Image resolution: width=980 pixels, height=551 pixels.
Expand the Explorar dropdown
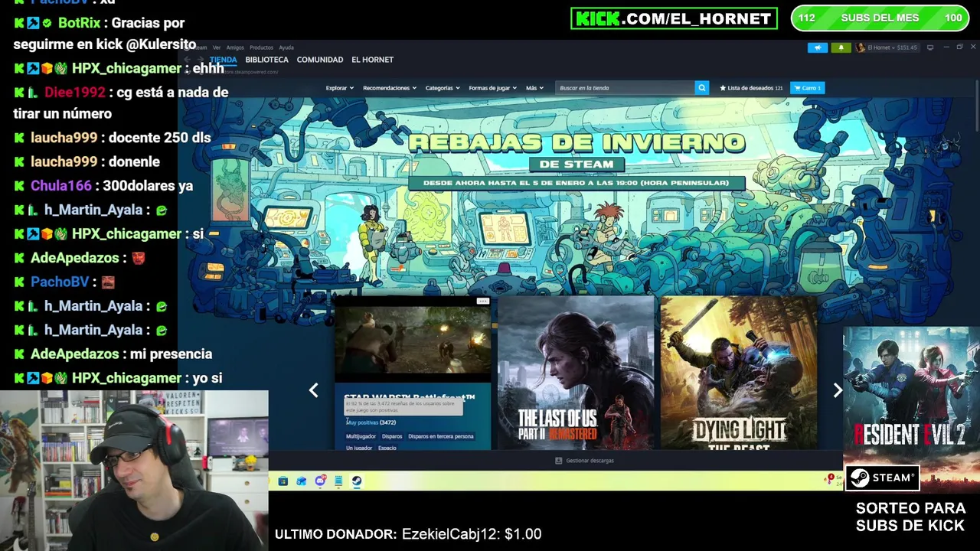pos(339,88)
